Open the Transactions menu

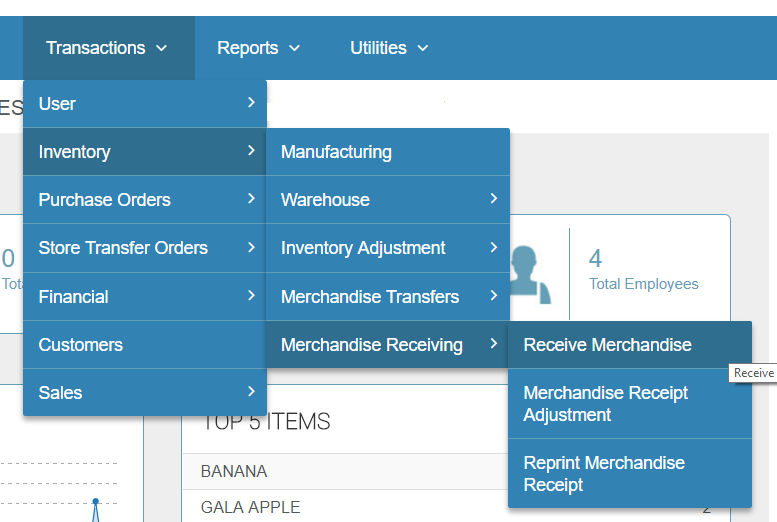[109, 48]
